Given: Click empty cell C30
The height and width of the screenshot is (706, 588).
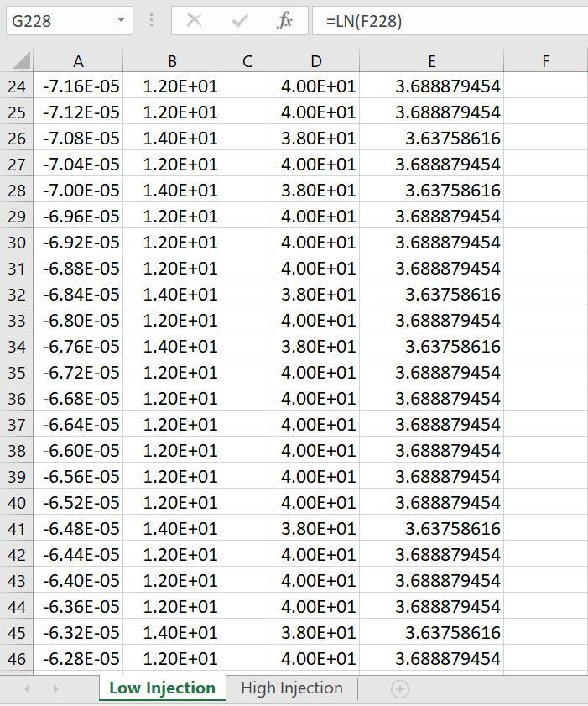Looking at the screenshot, I should (247, 243).
